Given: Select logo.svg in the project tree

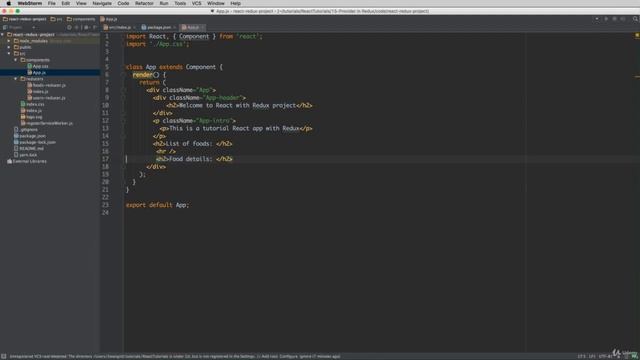Looking at the screenshot, I should [x=31, y=117].
